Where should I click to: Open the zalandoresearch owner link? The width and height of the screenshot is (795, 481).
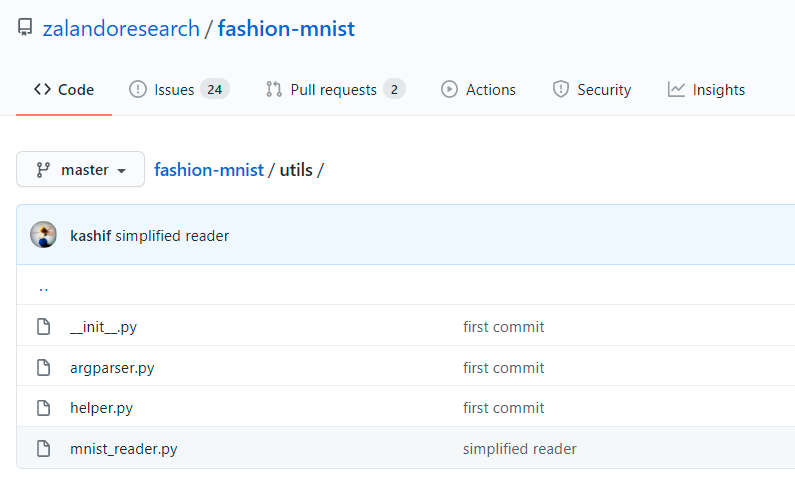coord(121,28)
